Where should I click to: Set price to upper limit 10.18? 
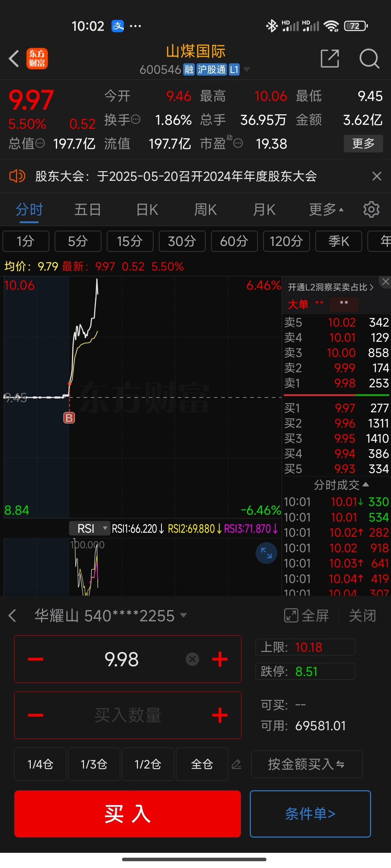305,647
